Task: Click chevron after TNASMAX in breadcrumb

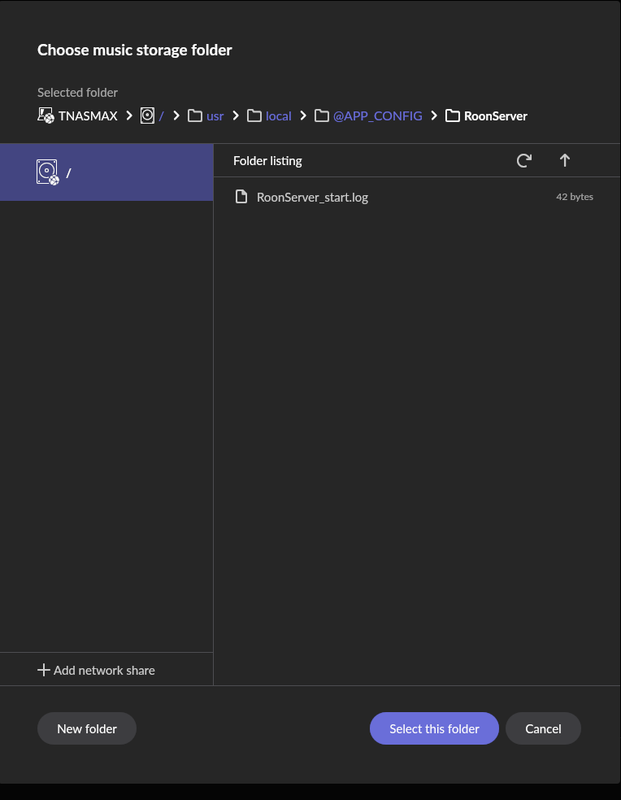Action: pyautogui.click(x=129, y=116)
